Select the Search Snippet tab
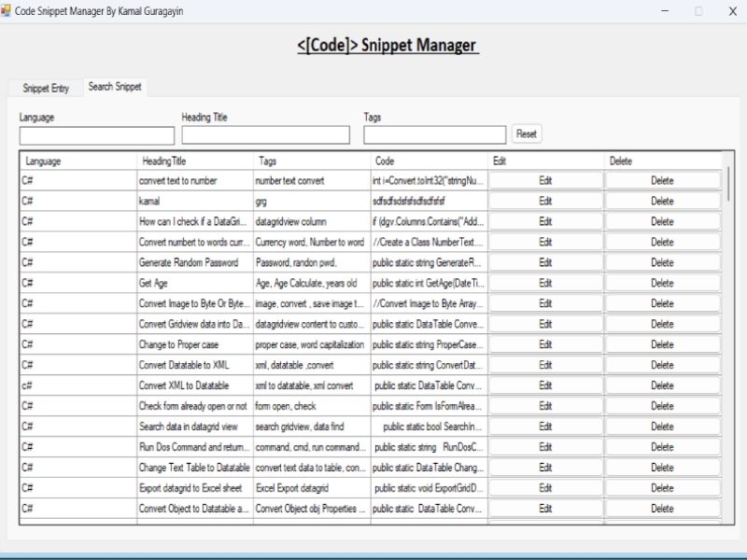The height and width of the screenshot is (560, 747). 115,87
